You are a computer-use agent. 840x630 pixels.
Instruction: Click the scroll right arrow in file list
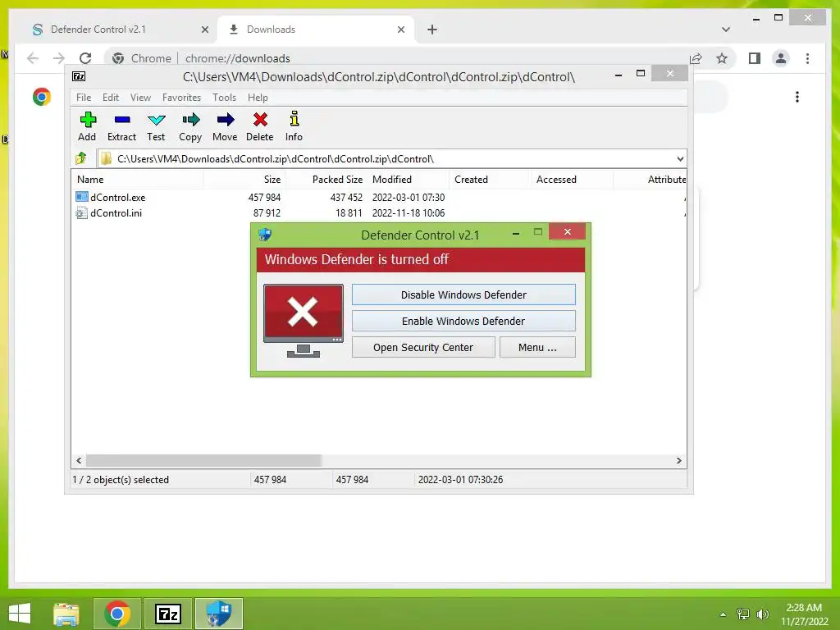pyautogui.click(x=678, y=460)
